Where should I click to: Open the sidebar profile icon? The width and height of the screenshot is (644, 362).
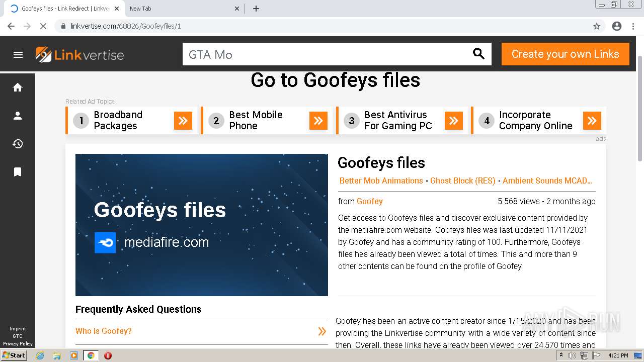pyautogui.click(x=18, y=116)
